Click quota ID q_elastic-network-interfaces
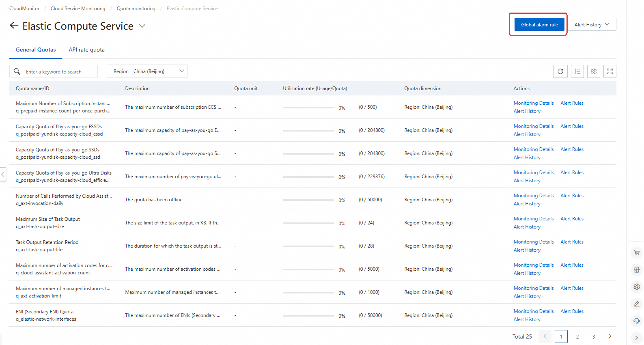The width and height of the screenshot is (644, 345). [x=46, y=319]
